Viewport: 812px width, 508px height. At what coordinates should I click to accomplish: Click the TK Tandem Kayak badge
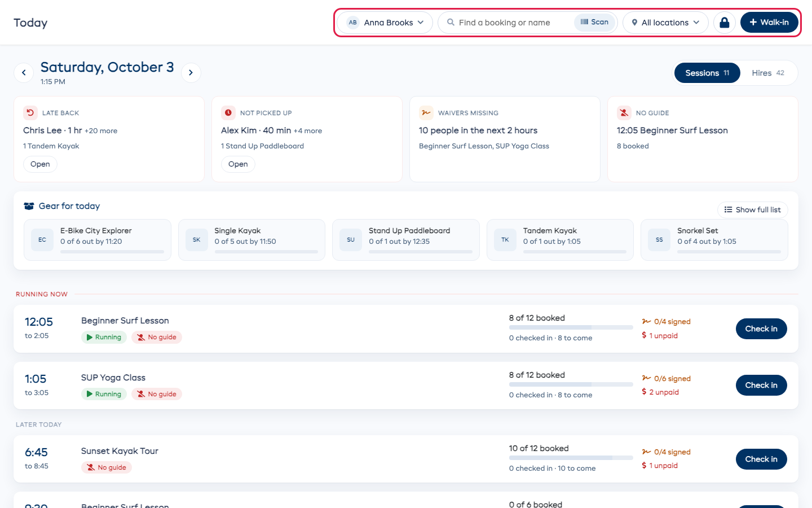pos(505,240)
